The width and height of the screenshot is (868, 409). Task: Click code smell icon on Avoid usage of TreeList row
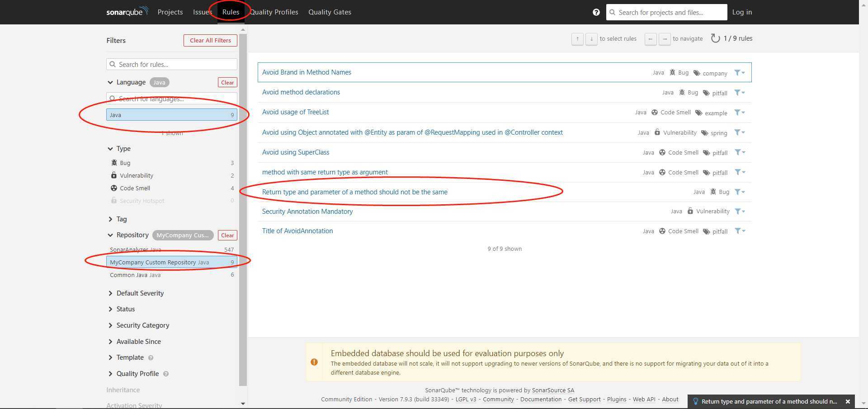[x=654, y=112]
